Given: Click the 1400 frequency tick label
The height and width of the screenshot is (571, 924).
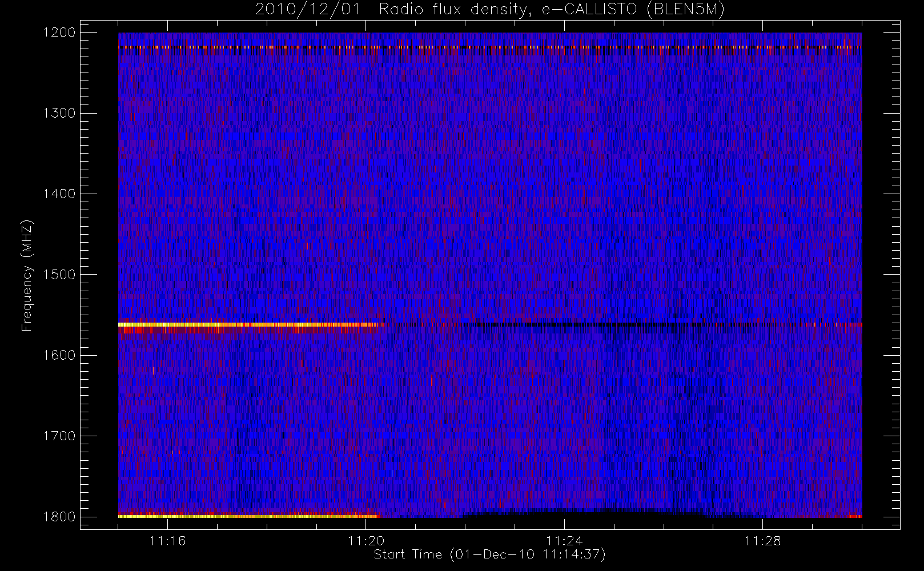Looking at the screenshot, I should pyautogui.click(x=59, y=194).
